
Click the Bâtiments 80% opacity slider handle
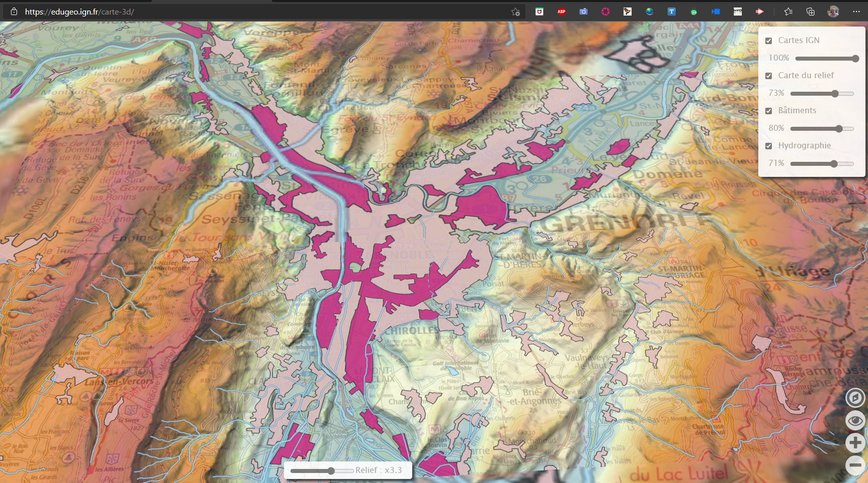[838, 128]
